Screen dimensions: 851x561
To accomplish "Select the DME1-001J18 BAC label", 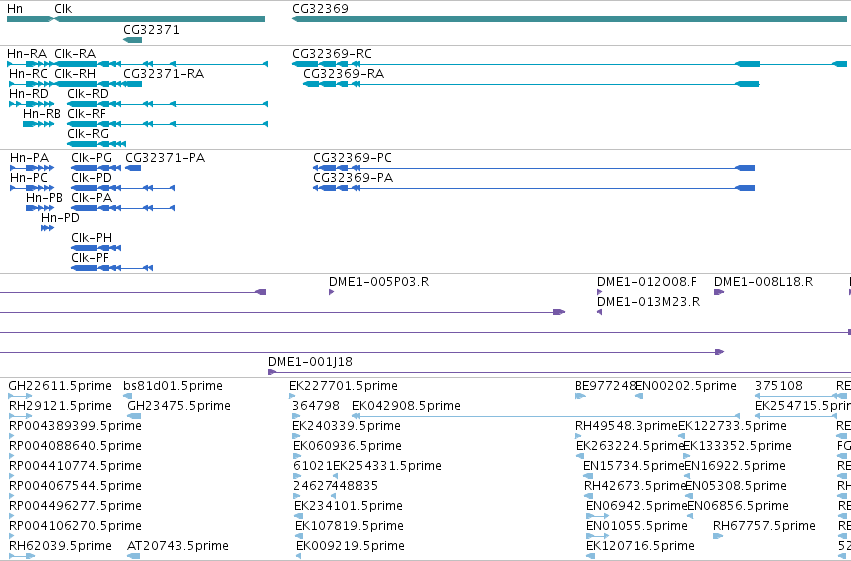I will 310,362.
